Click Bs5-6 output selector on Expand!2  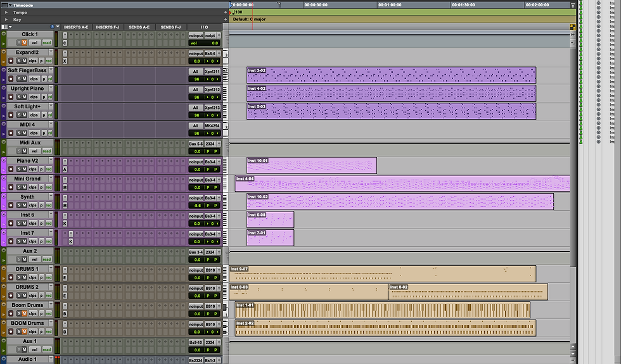coord(210,53)
